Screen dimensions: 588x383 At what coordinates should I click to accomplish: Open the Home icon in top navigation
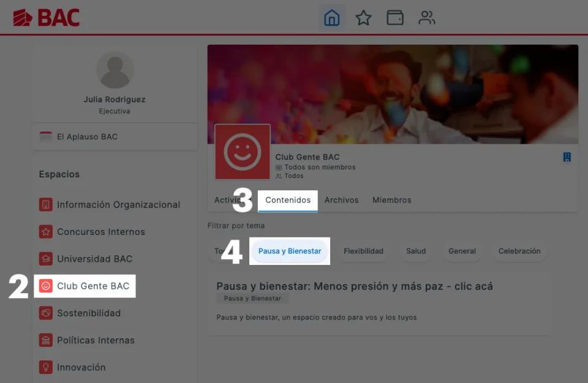coord(331,18)
